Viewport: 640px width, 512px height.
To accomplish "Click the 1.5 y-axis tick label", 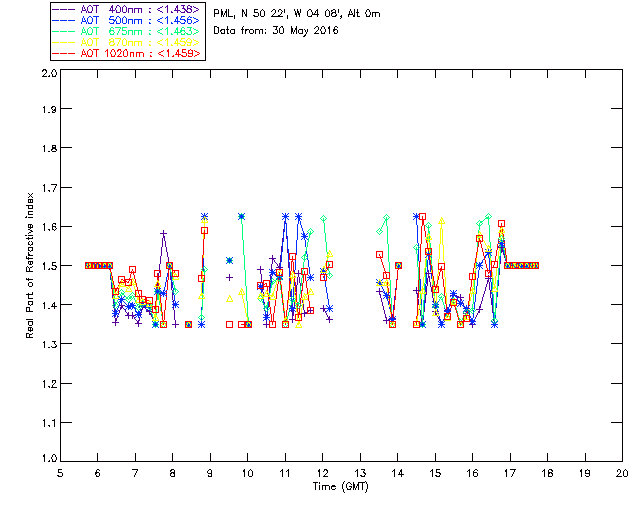I will coord(49,266).
